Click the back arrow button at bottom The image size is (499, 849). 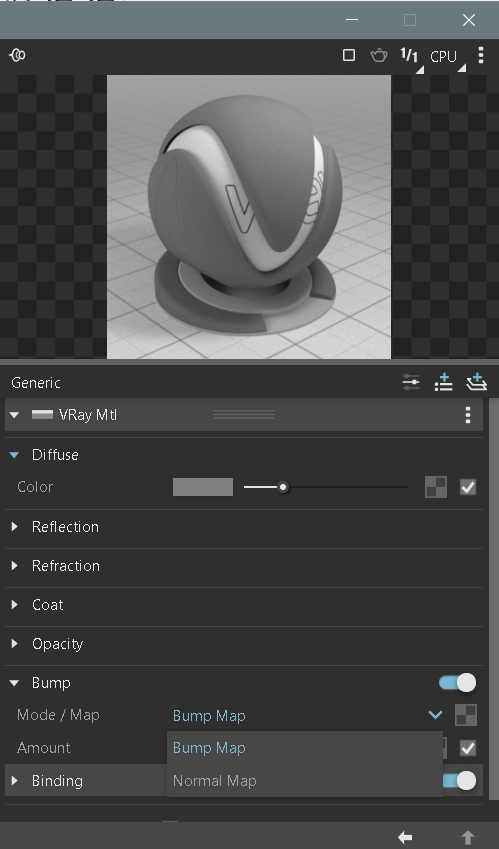tap(405, 837)
